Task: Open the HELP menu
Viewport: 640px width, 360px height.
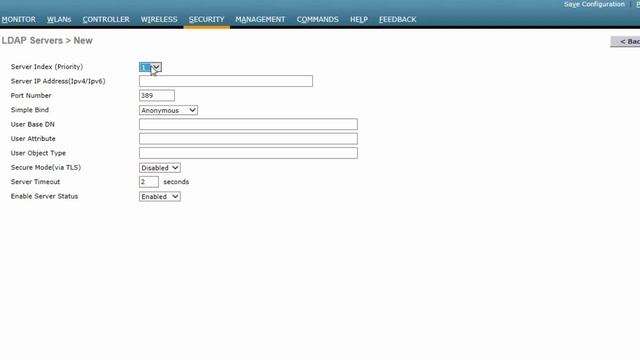Action: tap(359, 19)
